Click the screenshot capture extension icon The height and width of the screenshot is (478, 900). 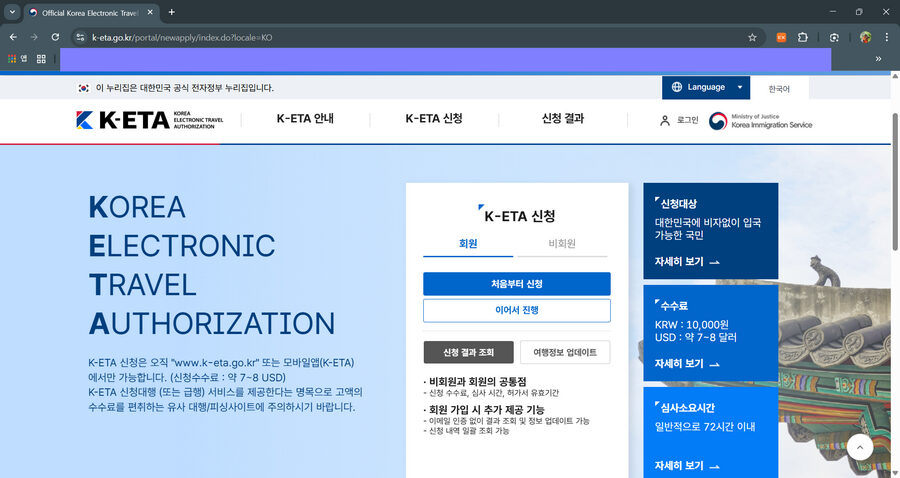pos(834,37)
